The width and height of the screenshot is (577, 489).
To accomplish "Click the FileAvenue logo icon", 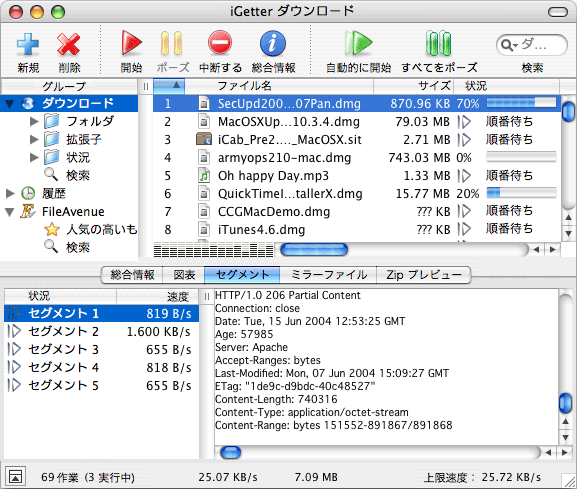I will pos(28,211).
